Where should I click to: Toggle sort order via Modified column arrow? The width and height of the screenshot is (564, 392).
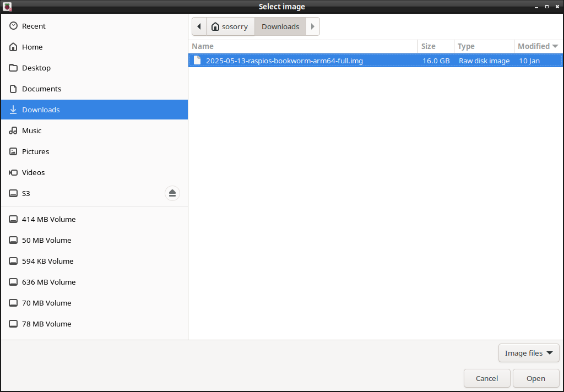(x=555, y=46)
